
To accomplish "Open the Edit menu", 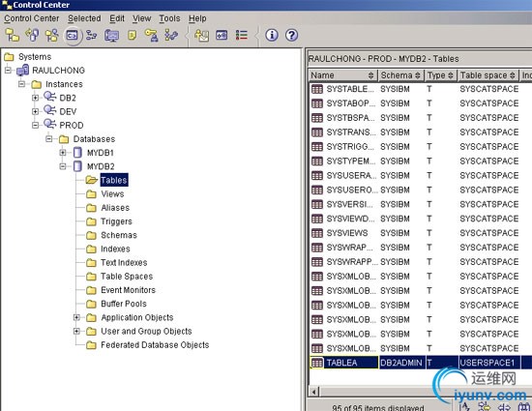I will pyautogui.click(x=117, y=18).
